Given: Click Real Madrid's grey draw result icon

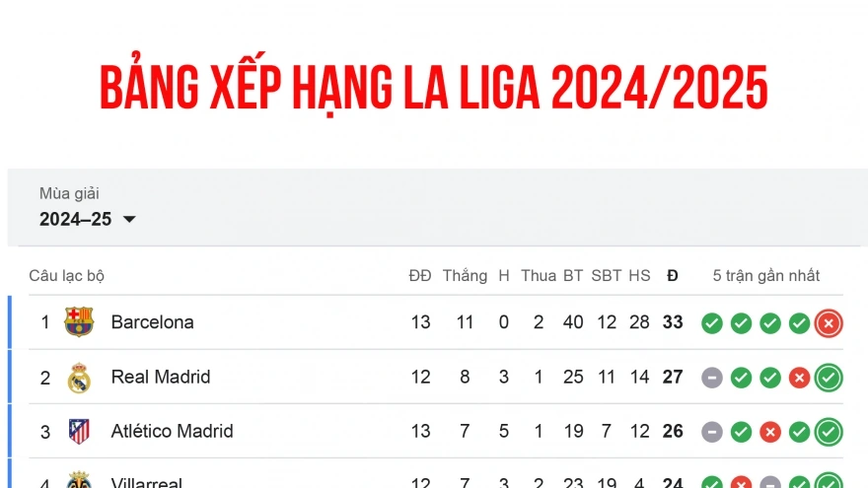Looking at the screenshot, I should (x=712, y=378).
